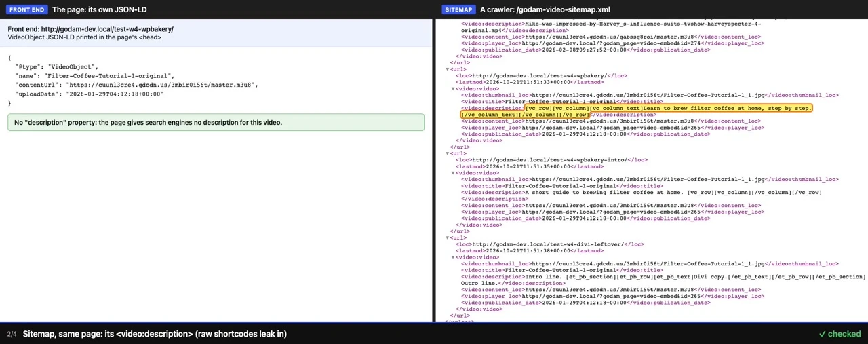Collapse the url node for test-w4-wpbakery-intro/
868x344 pixels.
[x=448, y=153]
